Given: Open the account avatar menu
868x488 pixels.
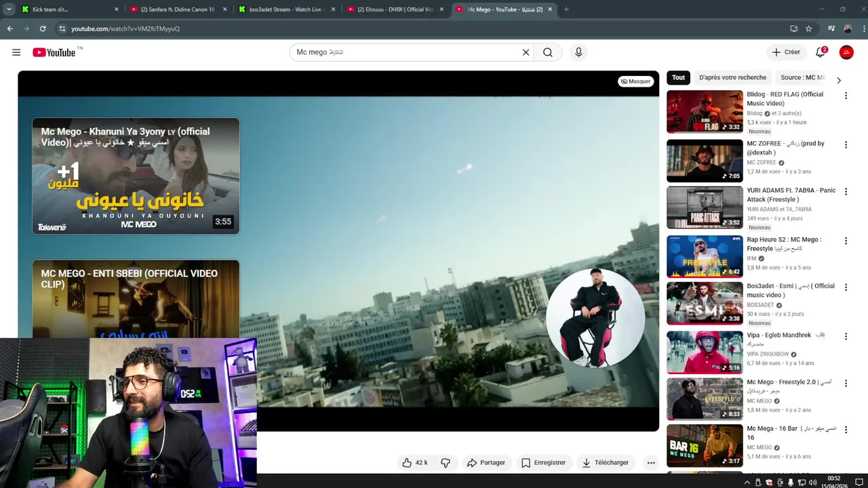Looking at the screenshot, I should click(846, 52).
